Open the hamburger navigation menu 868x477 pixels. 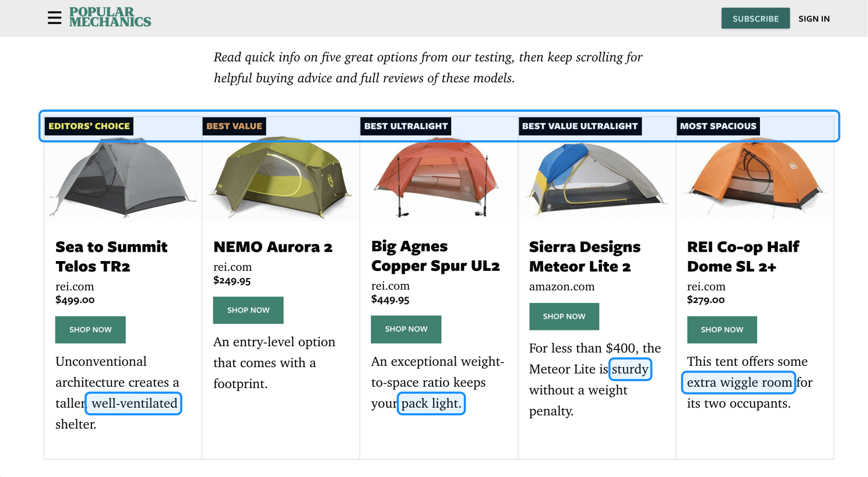(54, 18)
